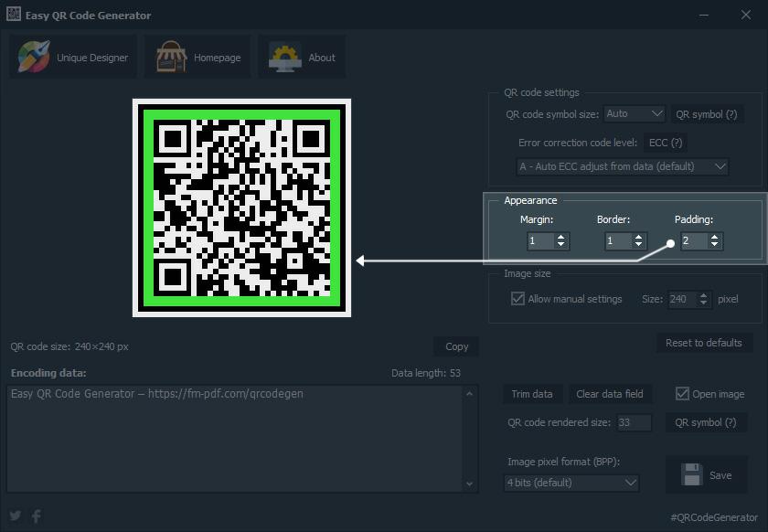Decrease the Border value
Screen dimensions: 768x532
pyautogui.click(x=638, y=244)
